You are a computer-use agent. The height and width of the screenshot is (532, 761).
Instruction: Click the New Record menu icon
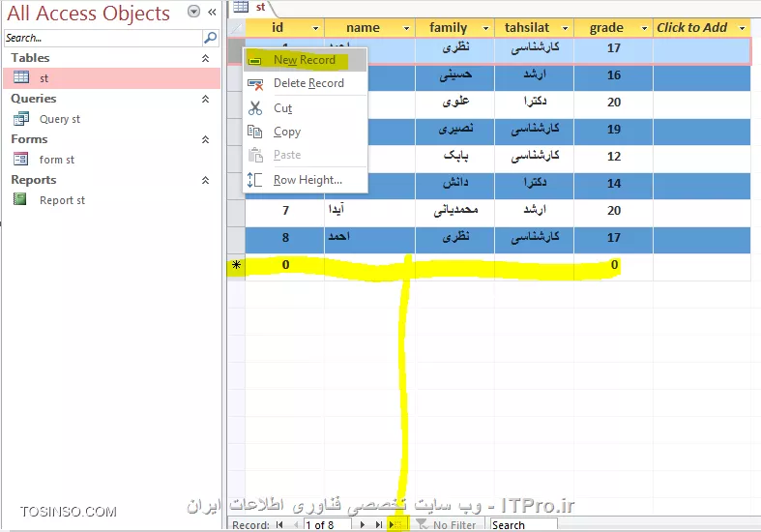(x=255, y=61)
